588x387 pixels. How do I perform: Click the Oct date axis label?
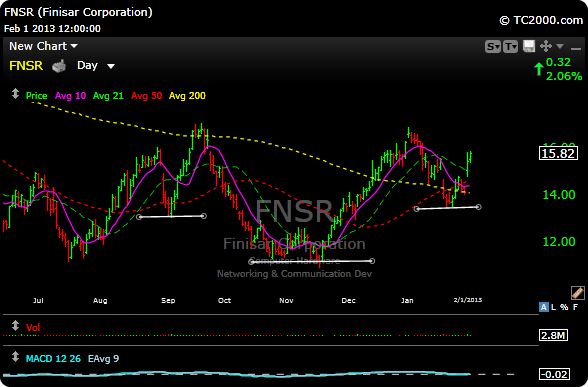click(x=225, y=300)
